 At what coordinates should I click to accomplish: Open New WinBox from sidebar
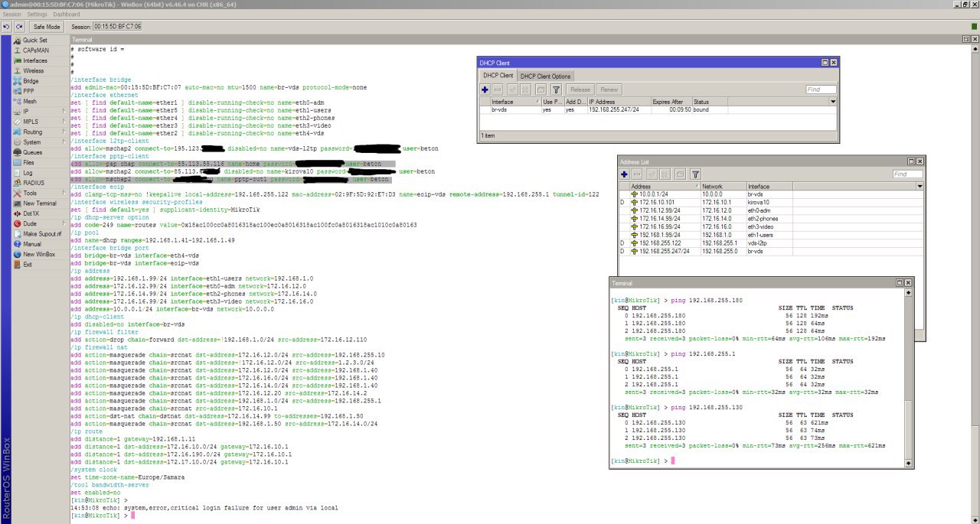pyautogui.click(x=38, y=254)
